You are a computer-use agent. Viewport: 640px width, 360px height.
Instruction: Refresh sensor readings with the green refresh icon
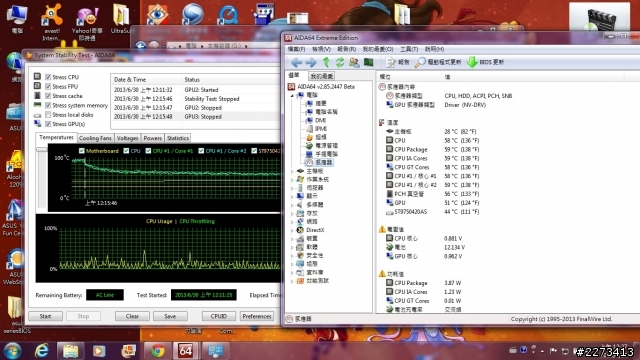(x=340, y=62)
